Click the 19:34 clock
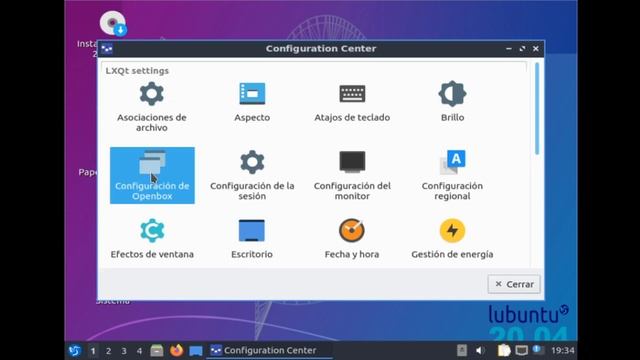640x360 pixels. coord(562,350)
